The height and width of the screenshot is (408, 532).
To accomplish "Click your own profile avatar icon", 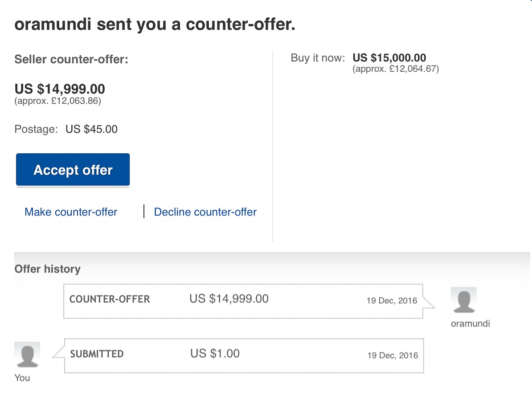I will tap(27, 355).
